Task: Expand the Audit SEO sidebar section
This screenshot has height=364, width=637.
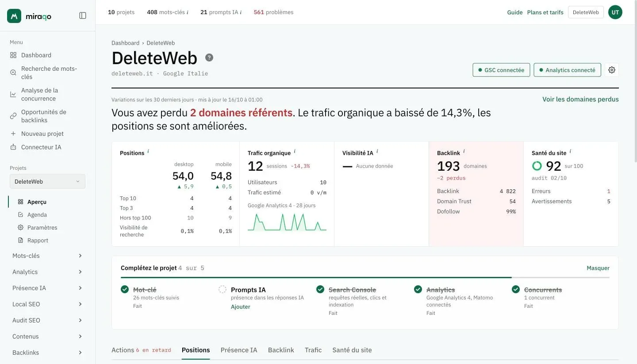Action: (x=47, y=320)
